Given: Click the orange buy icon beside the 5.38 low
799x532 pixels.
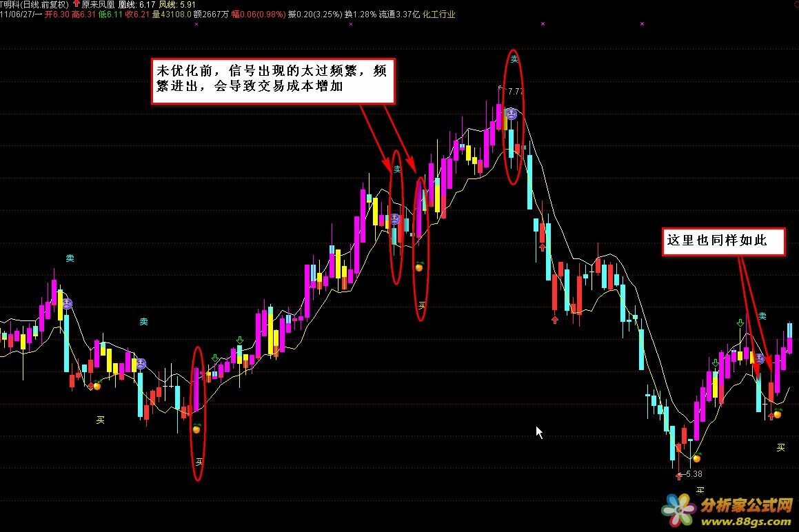Looking at the screenshot, I should click(696, 458).
